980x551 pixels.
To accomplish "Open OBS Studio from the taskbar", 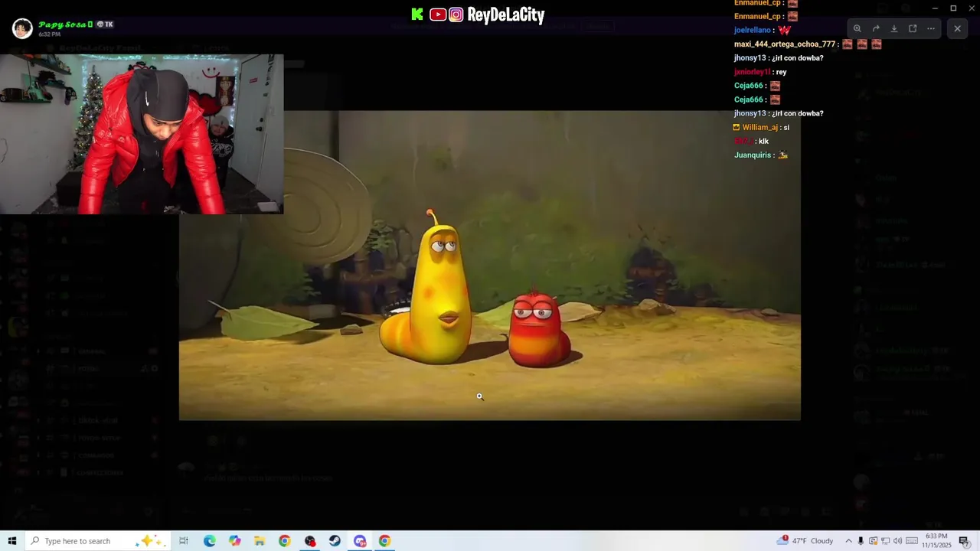I will [310, 541].
